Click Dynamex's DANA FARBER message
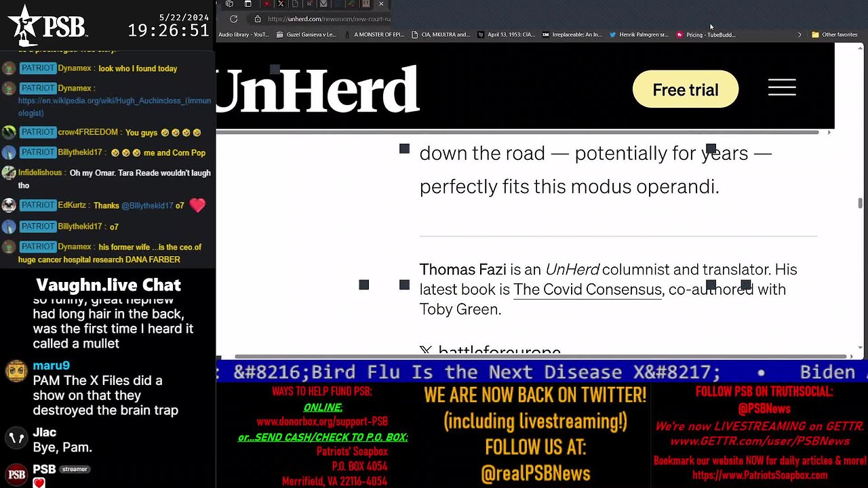This screenshot has height=488, width=868. coord(110,253)
